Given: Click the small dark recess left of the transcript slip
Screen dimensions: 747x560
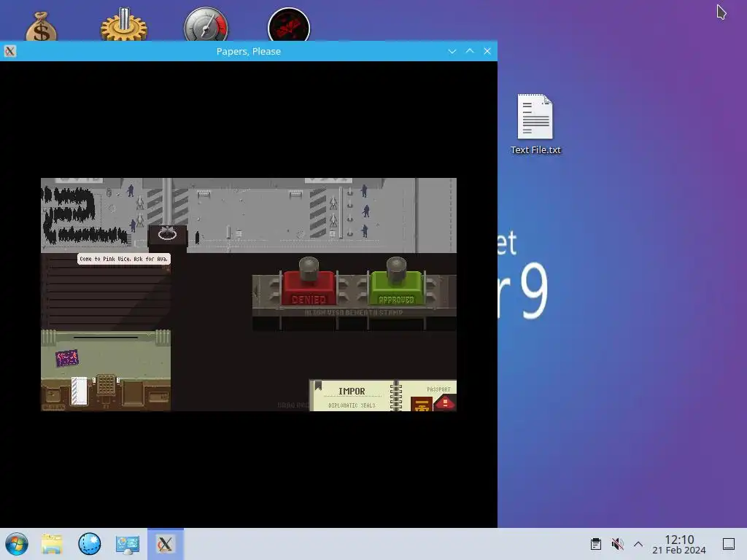Looking at the screenshot, I should pos(53,394).
